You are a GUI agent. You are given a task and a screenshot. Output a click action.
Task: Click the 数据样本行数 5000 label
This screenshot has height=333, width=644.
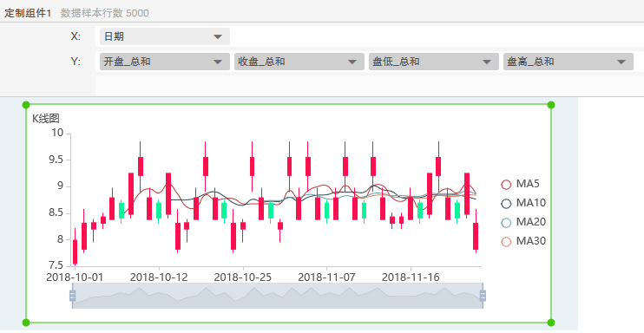click(105, 13)
